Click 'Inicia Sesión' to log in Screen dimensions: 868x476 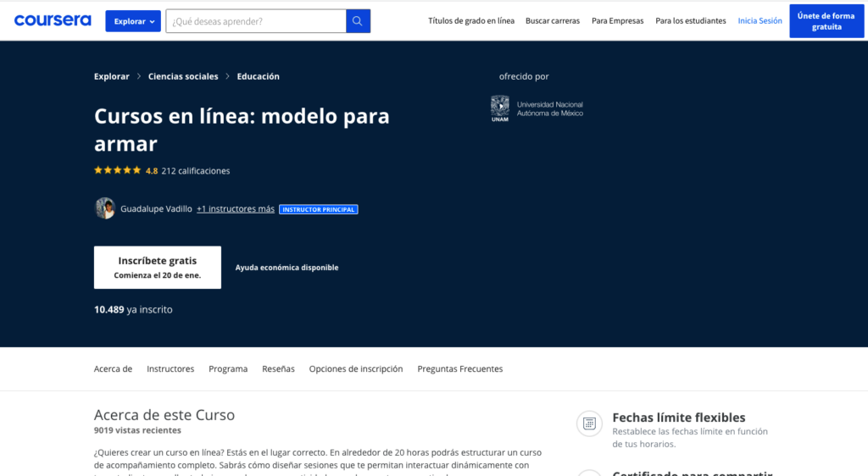[759, 21]
